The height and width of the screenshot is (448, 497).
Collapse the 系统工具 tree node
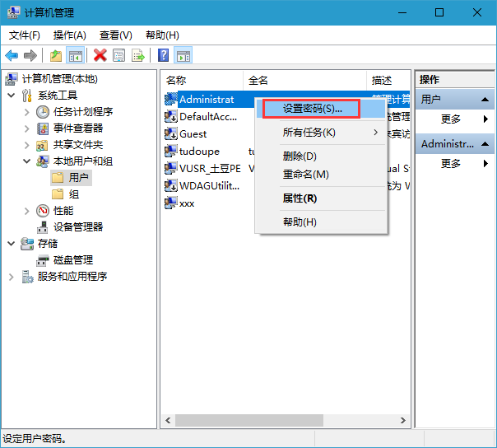[x=11, y=96]
